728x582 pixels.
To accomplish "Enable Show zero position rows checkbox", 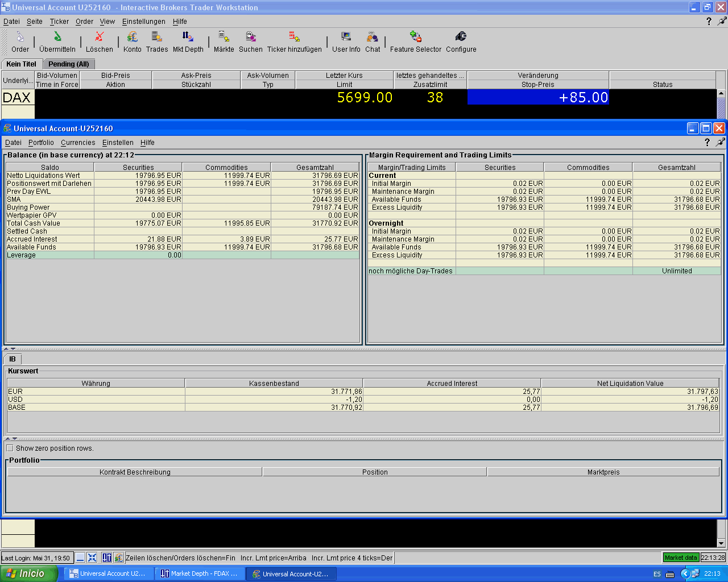I will tap(10, 448).
